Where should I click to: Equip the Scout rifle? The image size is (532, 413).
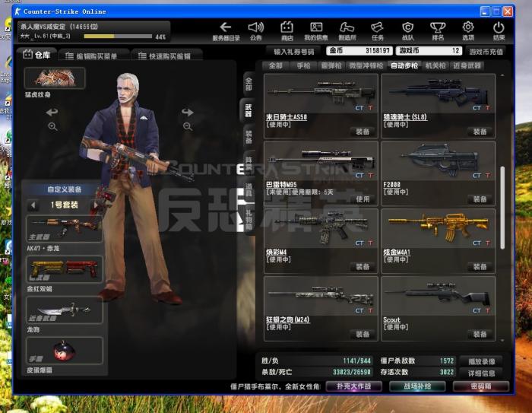tap(480, 334)
